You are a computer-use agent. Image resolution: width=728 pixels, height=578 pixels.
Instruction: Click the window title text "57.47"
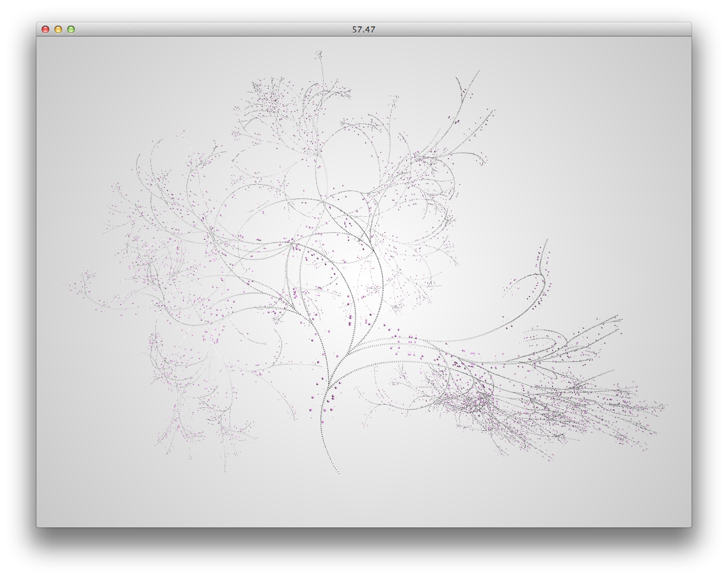coord(363,29)
